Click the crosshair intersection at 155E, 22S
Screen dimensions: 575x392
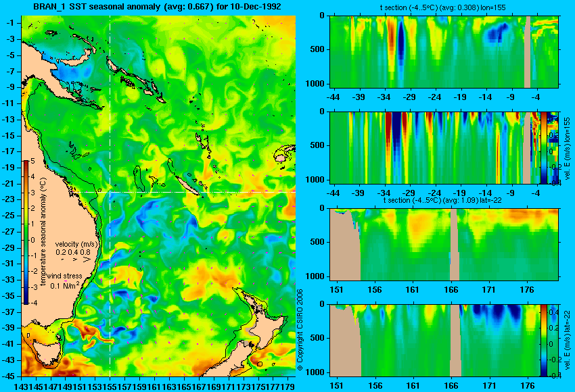(110, 192)
